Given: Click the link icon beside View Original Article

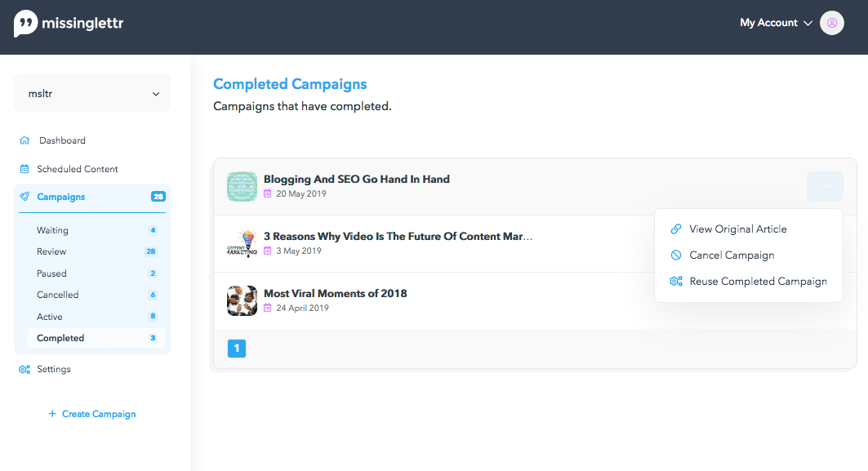Looking at the screenshot, I should pyautogui.click(x=676, y=229).
